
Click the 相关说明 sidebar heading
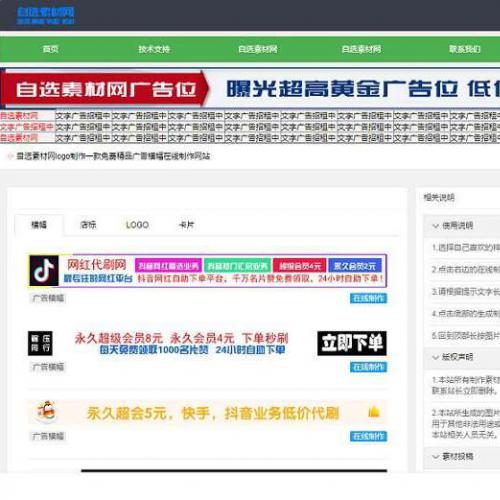(439, 197)
